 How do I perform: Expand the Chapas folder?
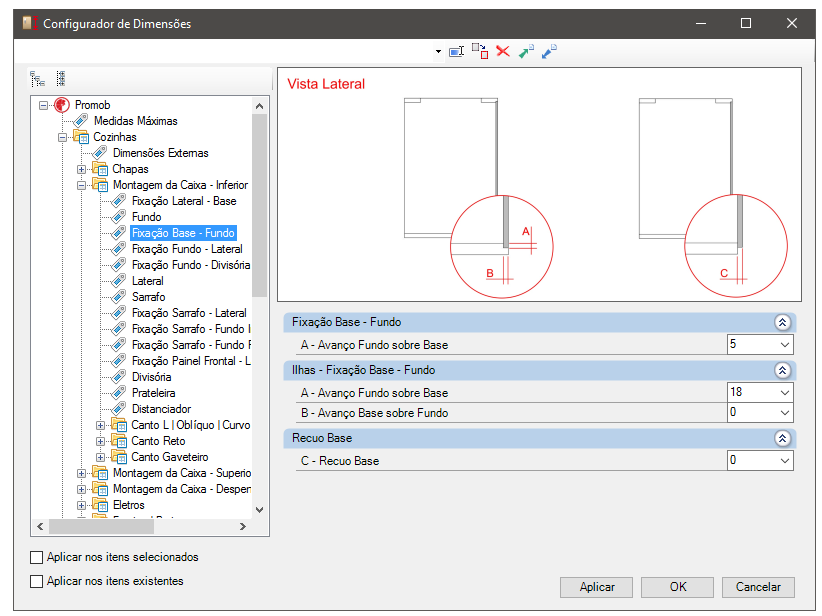(x=81, y=169)
